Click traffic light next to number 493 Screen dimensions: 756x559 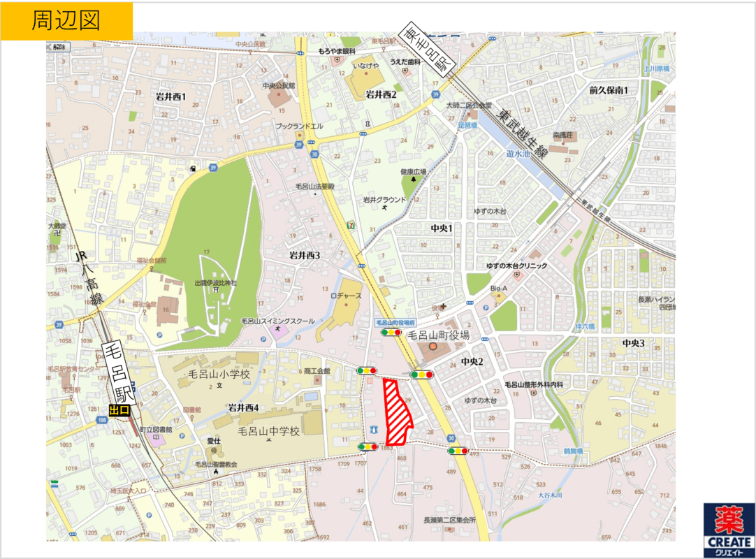[x=458, y=451]
